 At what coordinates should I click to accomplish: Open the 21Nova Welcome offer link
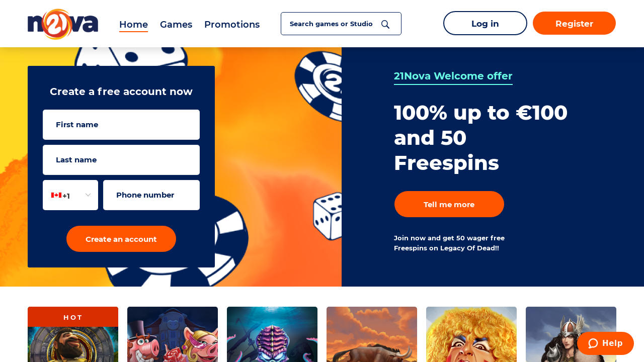tap(453, 76)
